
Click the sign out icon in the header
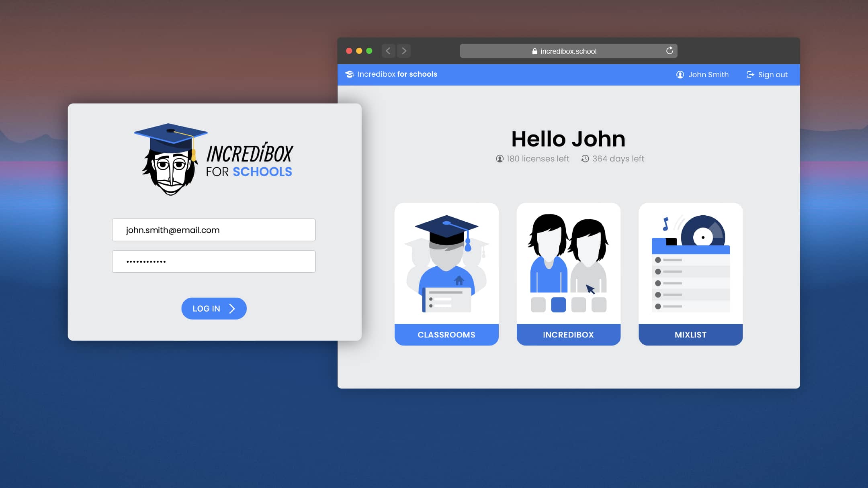pyautogui.click(x=750, y=74)
